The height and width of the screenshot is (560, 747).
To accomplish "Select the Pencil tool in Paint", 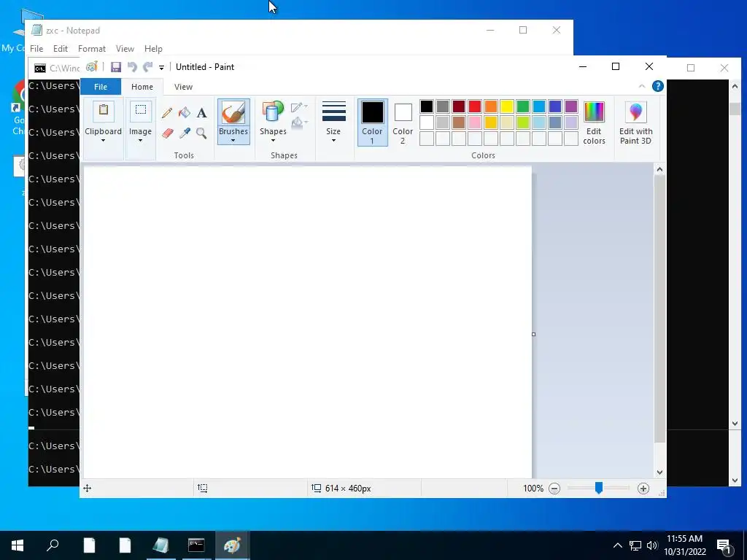I will coord(167,113).
